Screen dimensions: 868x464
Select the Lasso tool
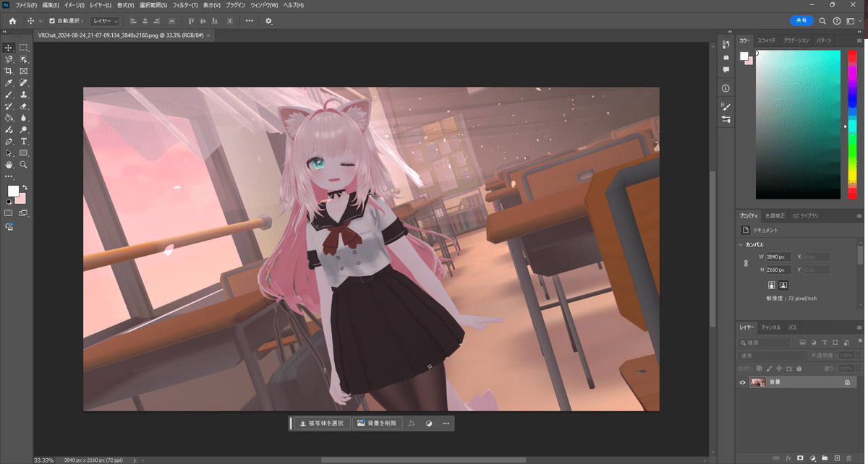click(9, 59)
